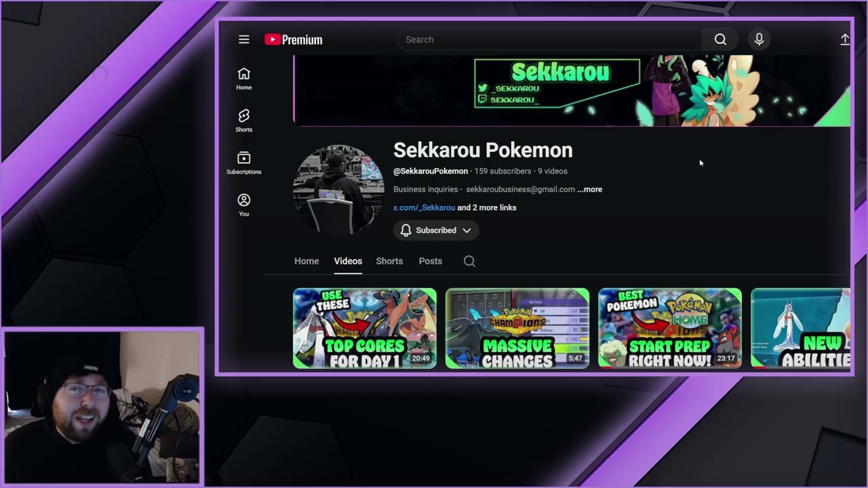The width and height of the screenshot is (868, 488).
Task: Play the 'Massive Changes' video thumbnail
Action: [517, 329]
